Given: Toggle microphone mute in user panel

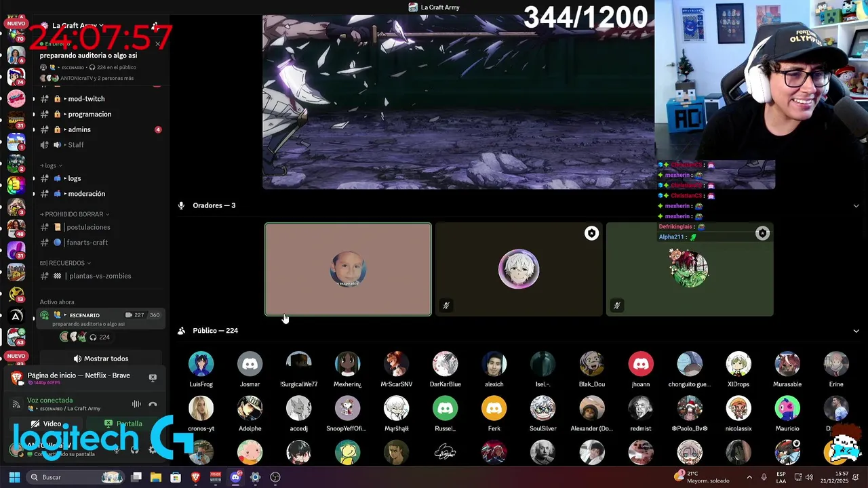Looking at the screenshot, I should [x=117, y=449].
